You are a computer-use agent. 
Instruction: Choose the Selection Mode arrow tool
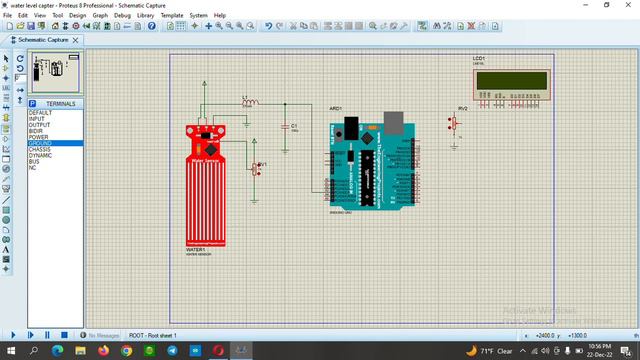pyautogui.click(x=6, y=59)
